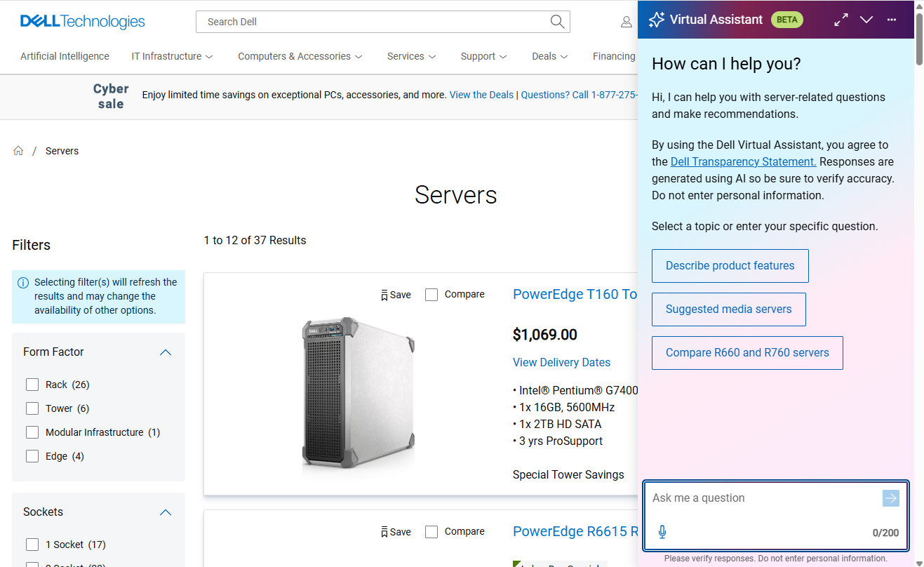Click the microphone voice input icon
Screen dimensions: 924x567
coord(662,532)
